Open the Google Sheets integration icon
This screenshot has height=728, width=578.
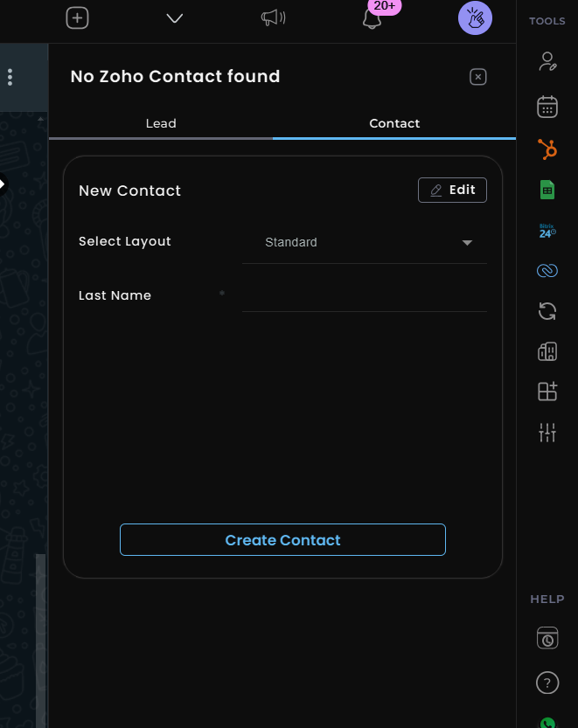click(547, 190)
